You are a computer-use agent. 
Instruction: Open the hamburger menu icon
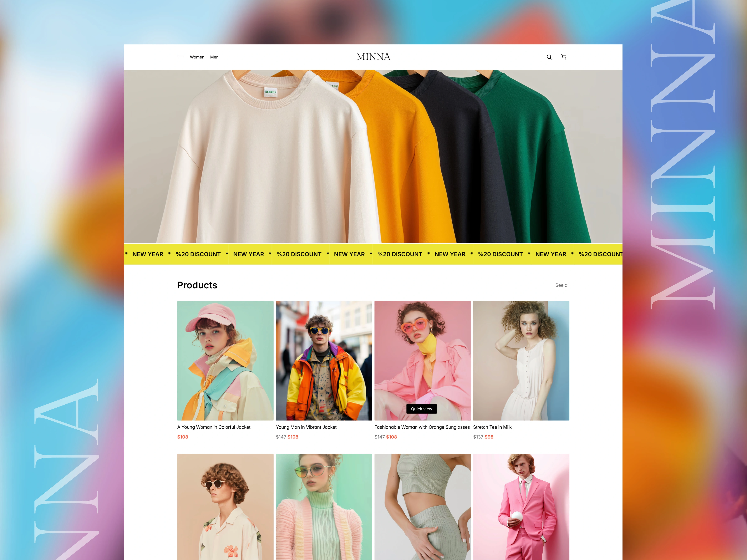coord(181,57)
